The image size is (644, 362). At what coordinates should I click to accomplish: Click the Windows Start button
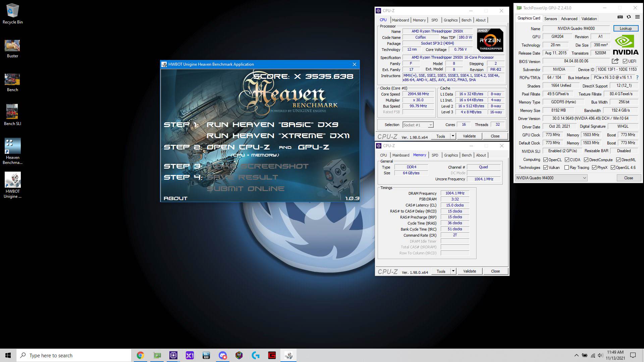pos(8,355)
